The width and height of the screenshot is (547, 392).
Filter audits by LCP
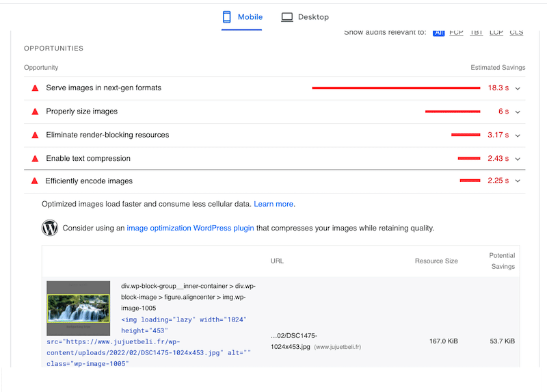click(x=496, y=32)
